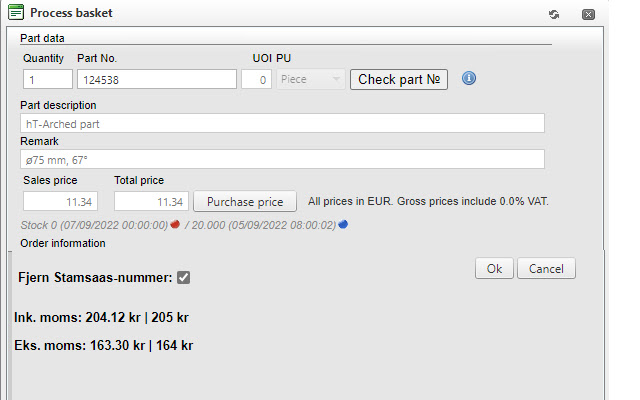
Task: Click the blue stock indicator dot
Action: point(343,225)
